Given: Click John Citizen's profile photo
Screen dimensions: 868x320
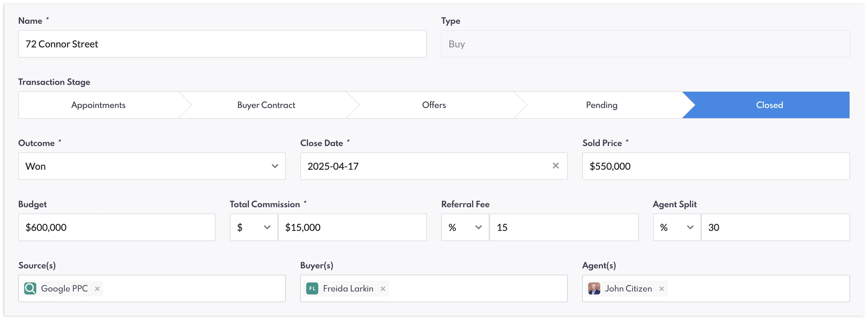Looking at the screenshot, I should pos(594,288).
